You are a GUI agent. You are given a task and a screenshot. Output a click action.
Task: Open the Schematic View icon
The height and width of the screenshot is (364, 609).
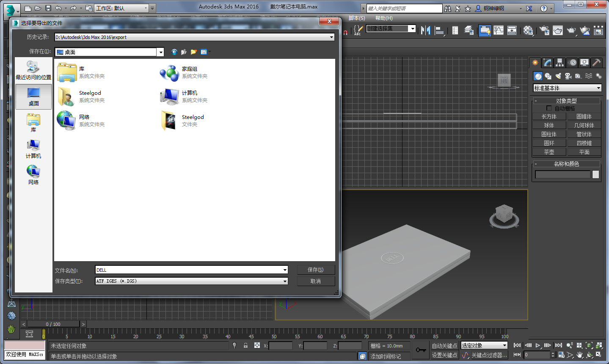point(512,30)
